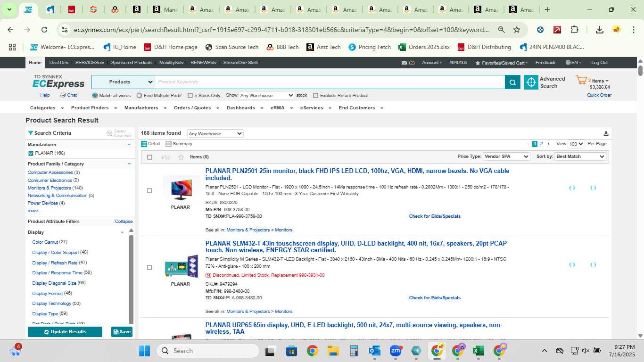Download search results via export icon
644x362 pixels.
tap(606, 133)
